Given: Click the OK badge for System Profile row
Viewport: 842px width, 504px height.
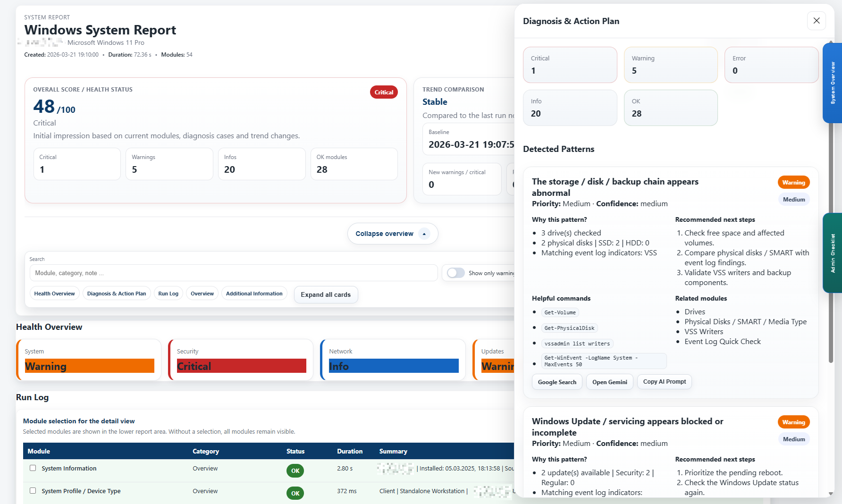Looking at the screenshot, I should [x=295, y=493].
